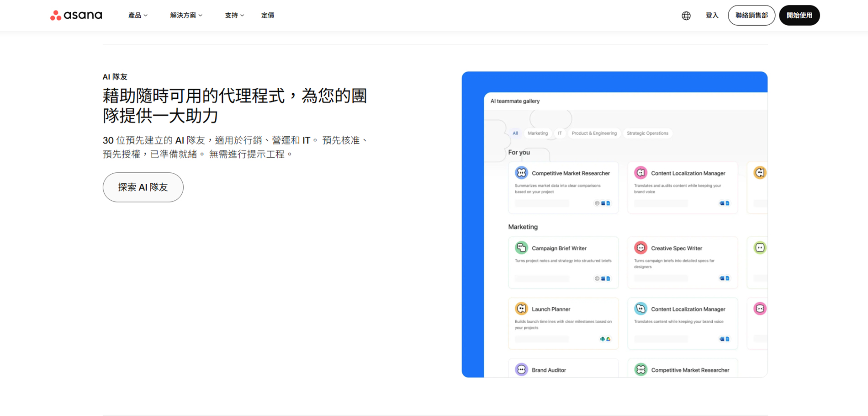Click the text 'Turns project notes and strategy into structured briefs'
The image size is (868, 416).
point(563,261)
